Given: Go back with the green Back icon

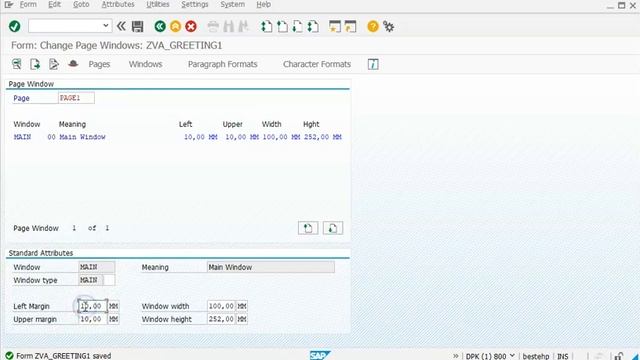Looking at the screenshot, I should coord(160,27).
